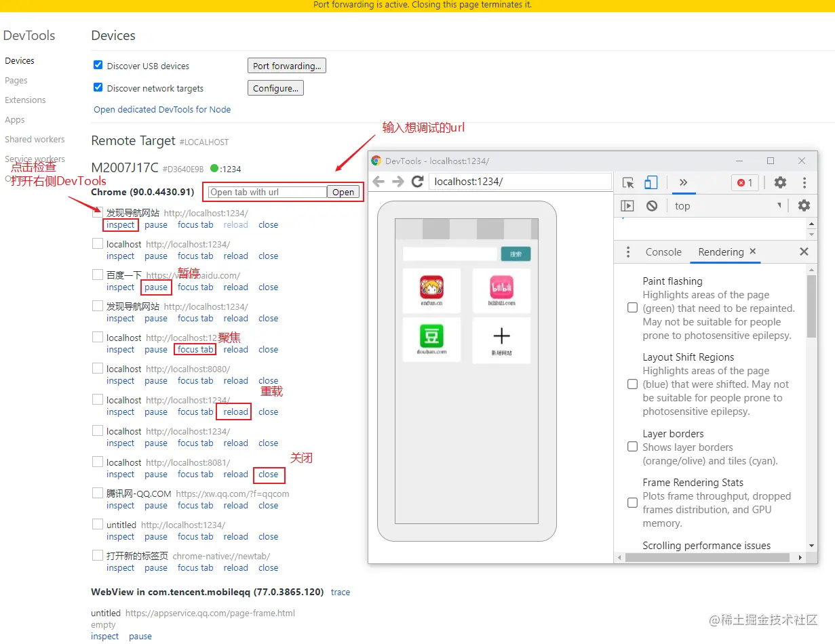Click pause for the 打开新的标签页 tab
The image size is (835, 644).
(156, 567)
